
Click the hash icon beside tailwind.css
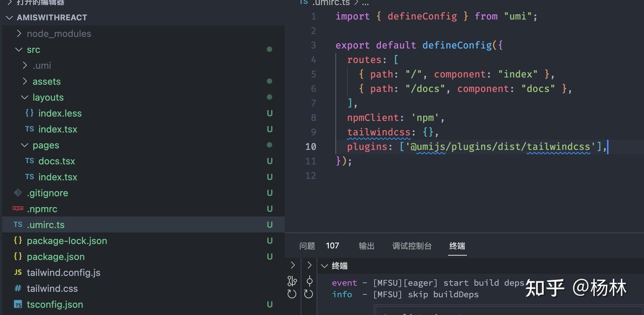[x=18, y=289]
